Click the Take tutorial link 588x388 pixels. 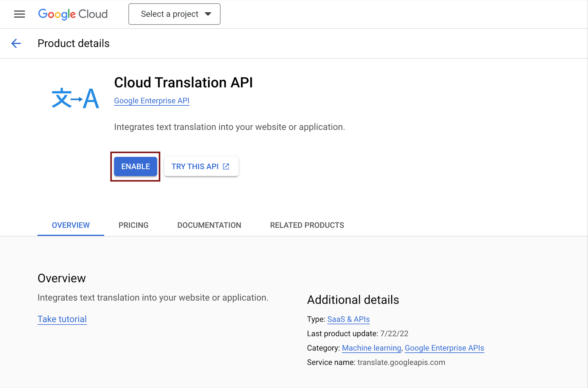click(x=62, y=319)
